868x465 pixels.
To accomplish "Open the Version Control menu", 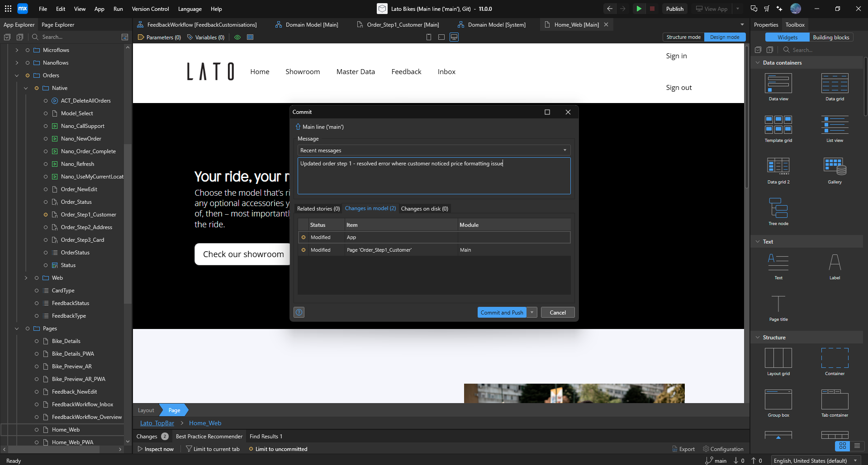I will coord(150,9).
